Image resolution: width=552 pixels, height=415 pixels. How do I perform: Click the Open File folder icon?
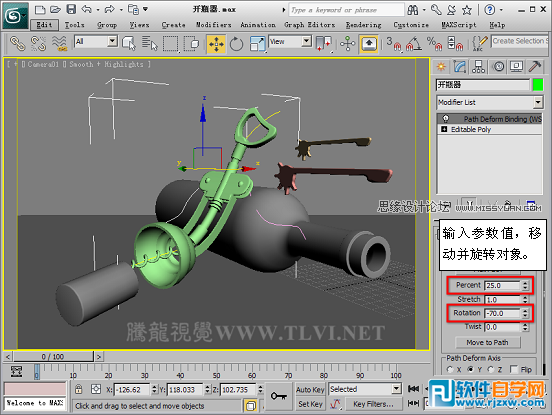click(55, 10)
